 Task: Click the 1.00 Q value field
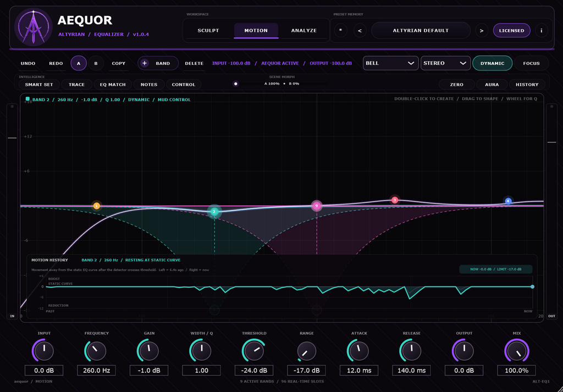pos(201,371)
